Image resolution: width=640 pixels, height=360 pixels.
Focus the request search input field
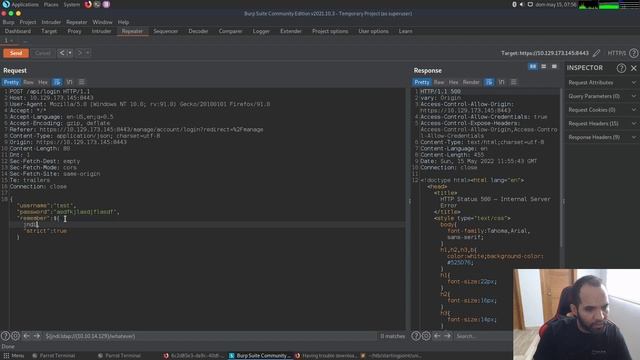[x=210, y=336]
